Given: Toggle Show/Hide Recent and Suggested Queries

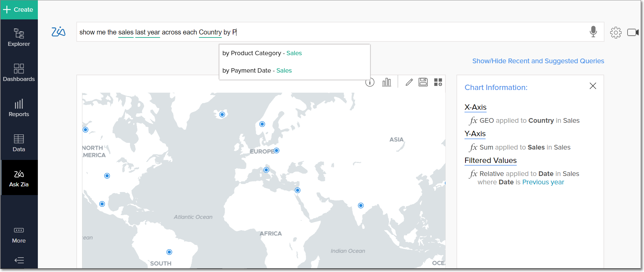Looking at the screenshot, I should pyautogui.click(x=538, y=61).
